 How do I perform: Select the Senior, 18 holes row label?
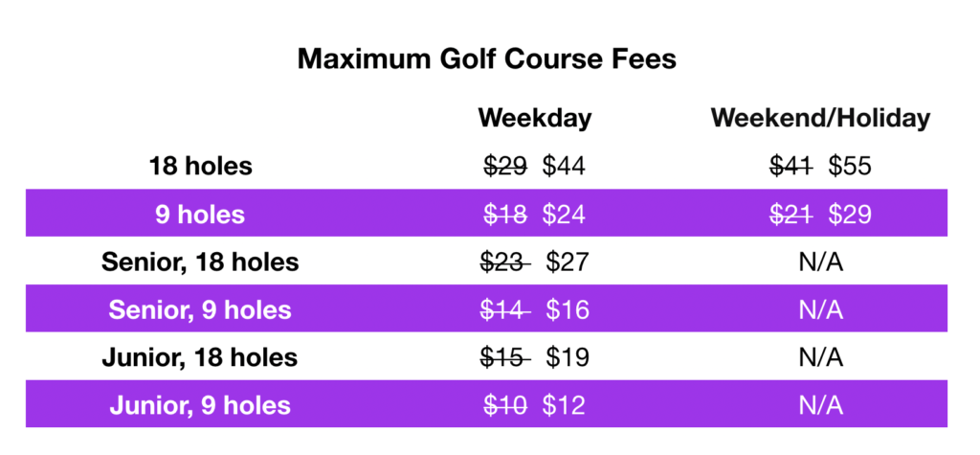[x=200, y=262]
